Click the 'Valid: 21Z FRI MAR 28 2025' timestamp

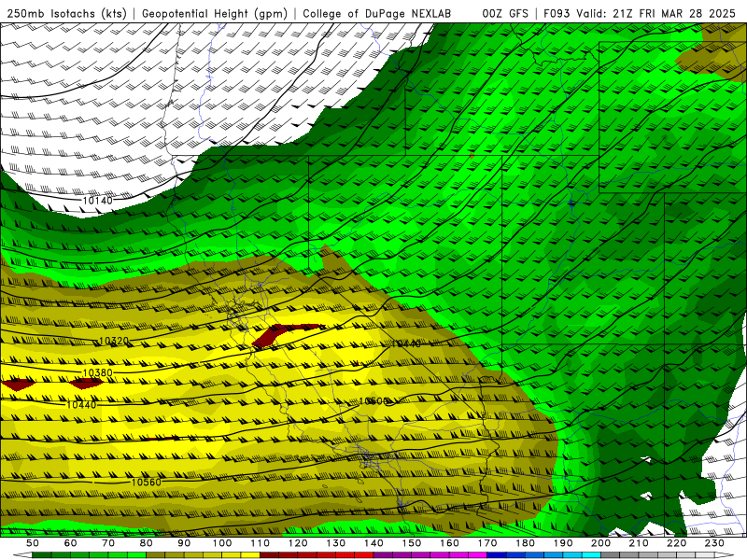656,13
